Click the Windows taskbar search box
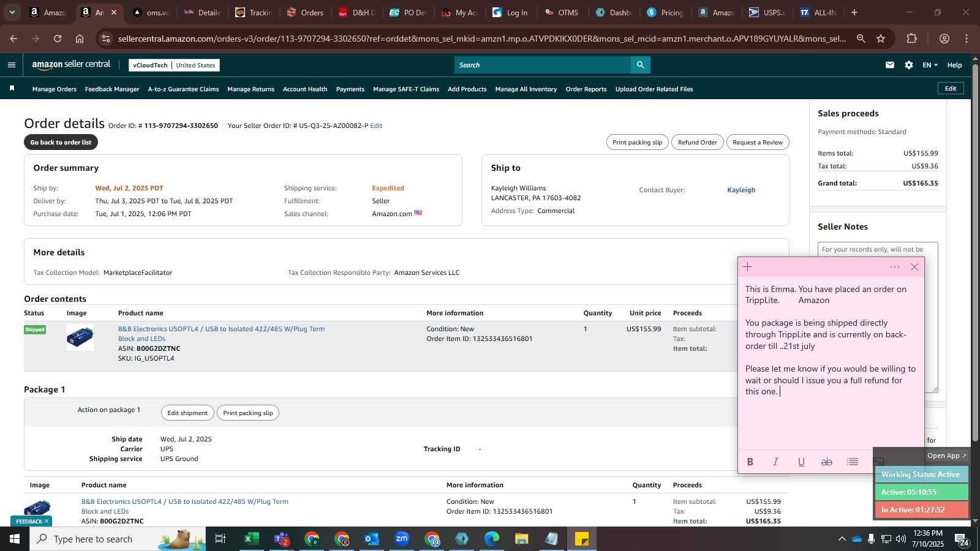Image resolution: width=980 pixels, height=551 pixels. (118, 539)
